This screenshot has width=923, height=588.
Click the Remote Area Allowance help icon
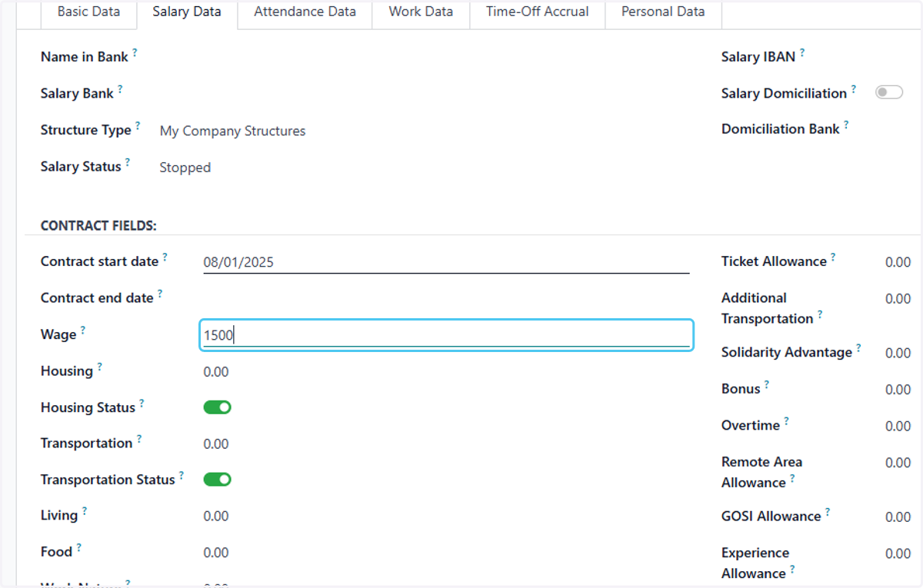792,478
